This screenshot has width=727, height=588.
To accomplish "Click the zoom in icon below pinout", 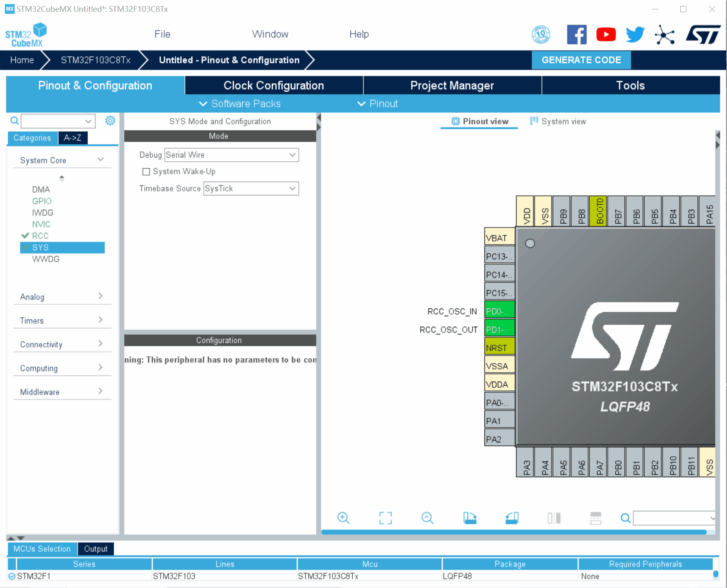I will tap(343, 518).
